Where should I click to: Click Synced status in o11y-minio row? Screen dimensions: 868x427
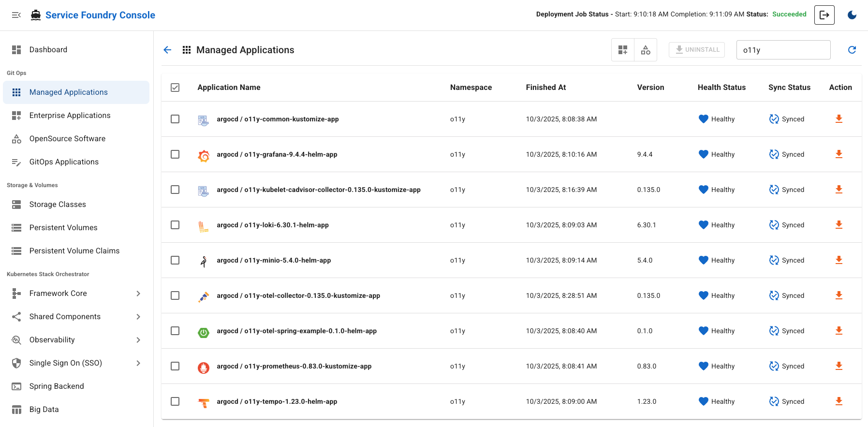point(787,260)
